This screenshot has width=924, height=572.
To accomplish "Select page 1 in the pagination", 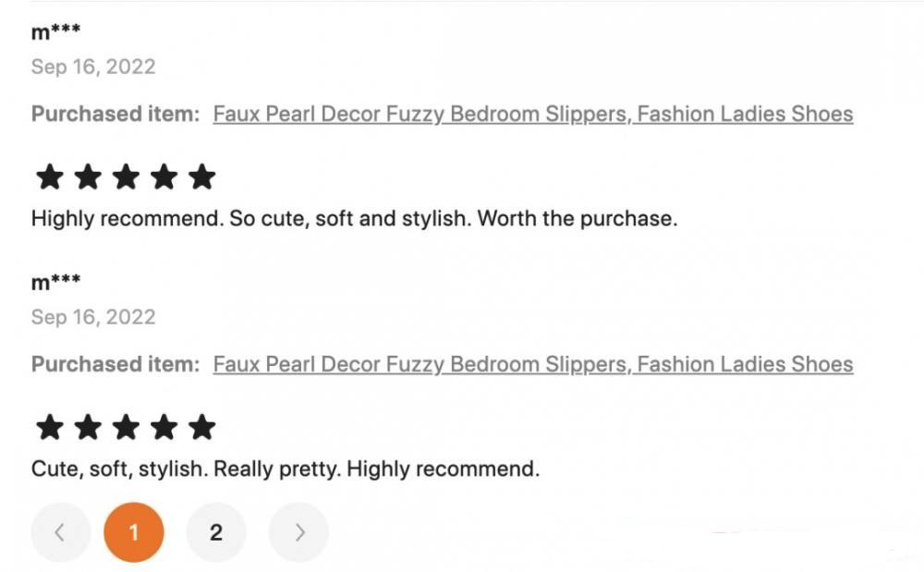I will tap(134, 532).
